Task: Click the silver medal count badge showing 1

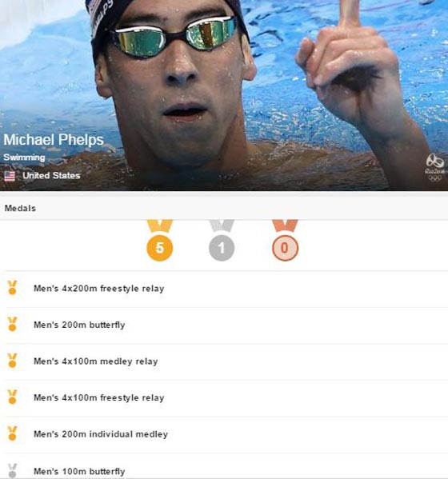Action: [222, 248]
